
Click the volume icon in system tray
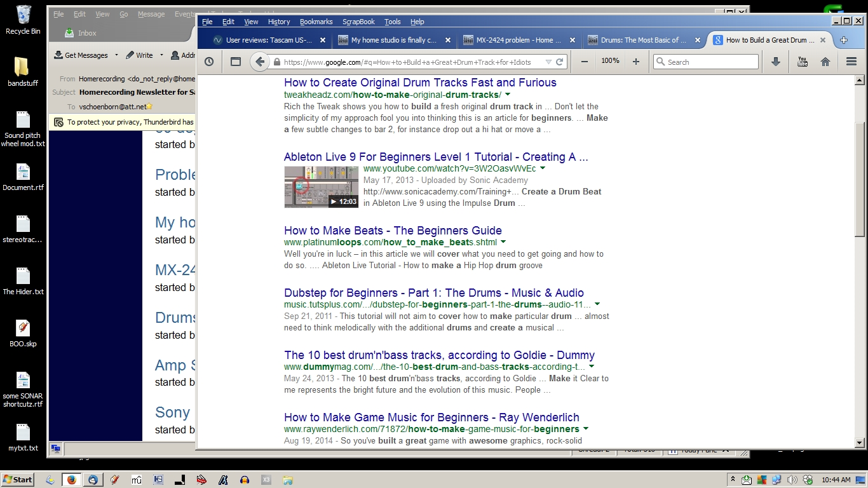click(x=792, y=480)
